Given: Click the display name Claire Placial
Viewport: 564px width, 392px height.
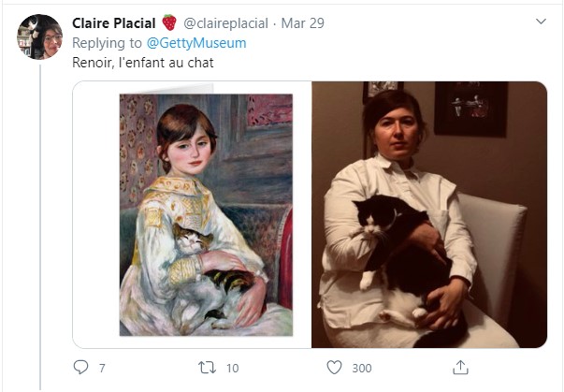Looking at the screenshot, I should click(x=114, y=22).
